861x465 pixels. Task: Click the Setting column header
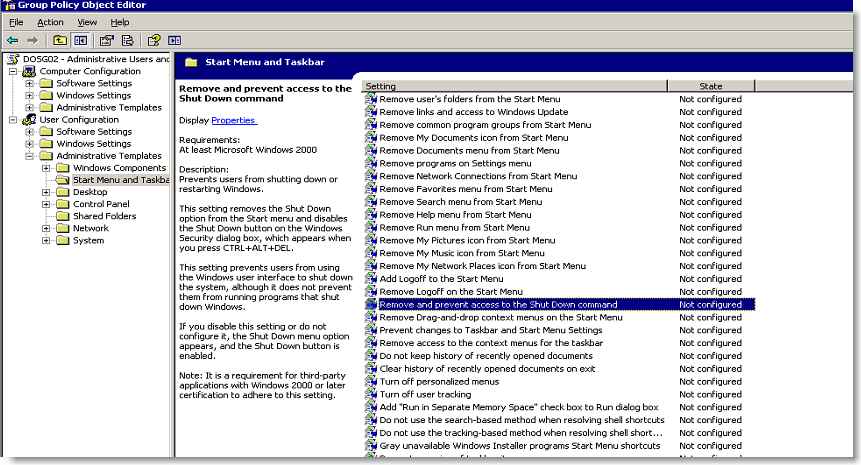pos(515,86)
